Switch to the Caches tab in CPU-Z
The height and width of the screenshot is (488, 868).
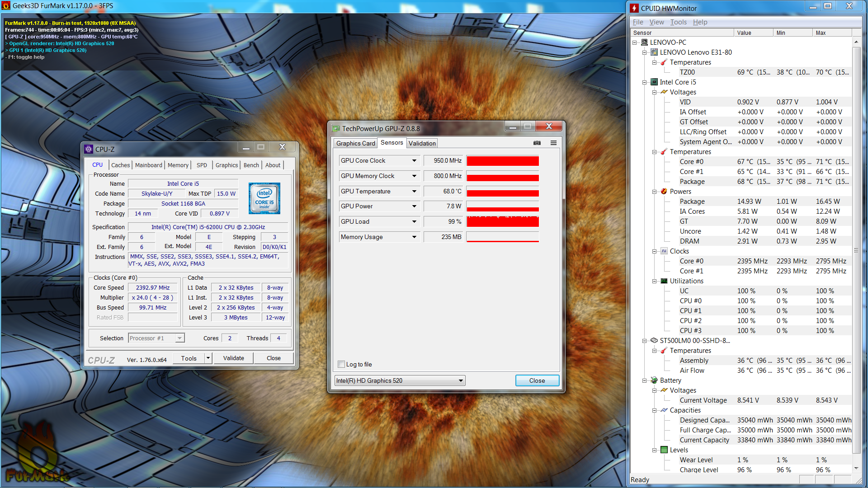120,165
